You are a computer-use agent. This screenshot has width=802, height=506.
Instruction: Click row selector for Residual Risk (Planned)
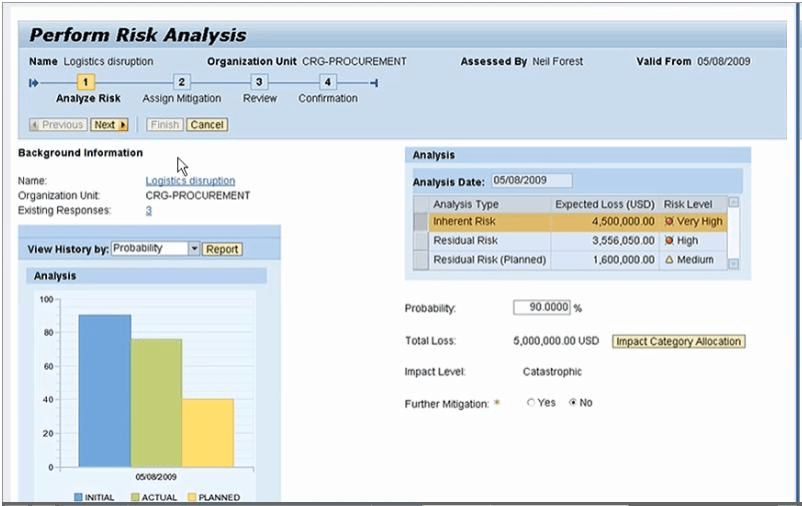point(421,260)
